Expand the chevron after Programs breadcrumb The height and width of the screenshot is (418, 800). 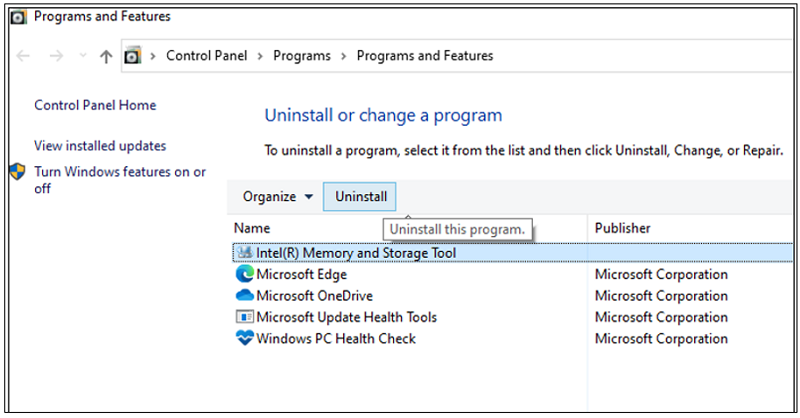coord(342,56)
